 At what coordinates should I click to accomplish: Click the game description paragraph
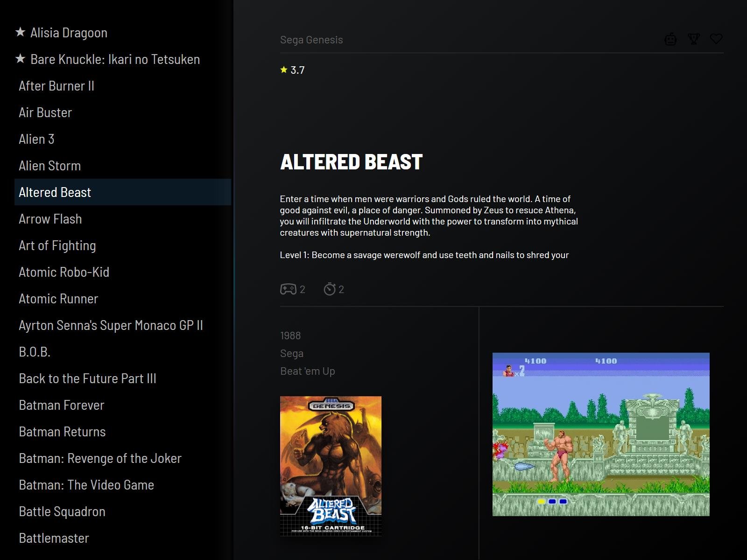point(429,216)
